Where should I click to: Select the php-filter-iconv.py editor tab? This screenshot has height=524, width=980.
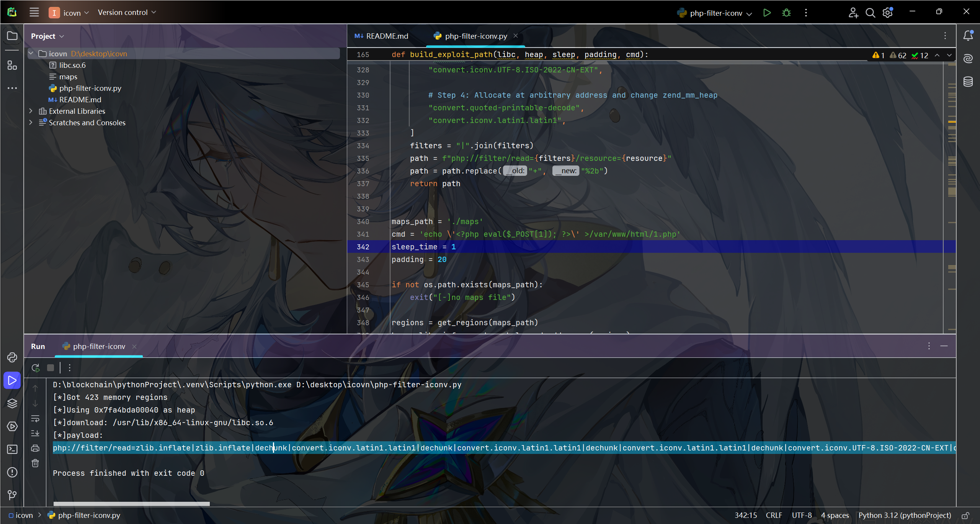[x=476, y=36]
